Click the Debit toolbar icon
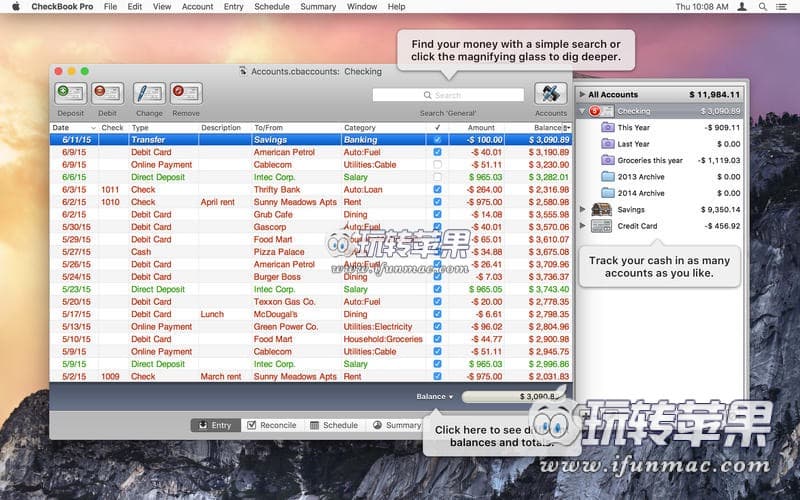Viewport: 800px width, 500px height. [107, 94]
